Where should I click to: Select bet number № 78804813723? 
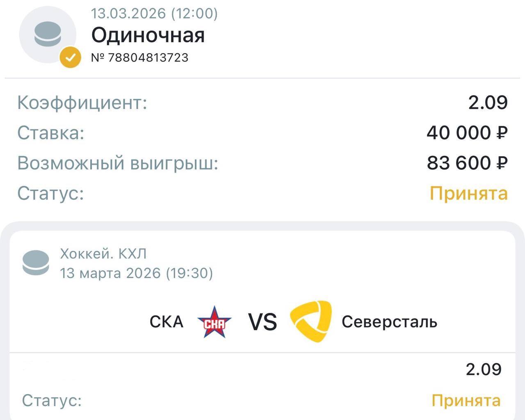coord(139,57)
